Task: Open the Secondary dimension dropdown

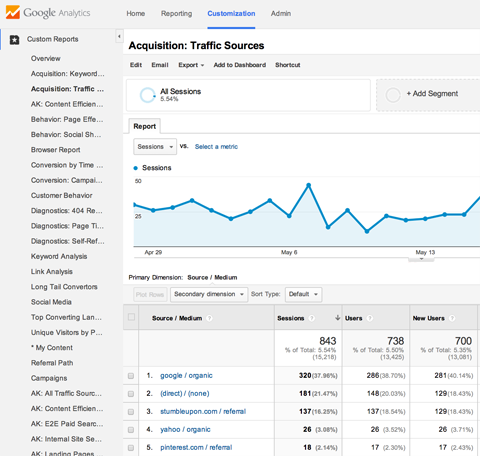Action: (209, 294)
